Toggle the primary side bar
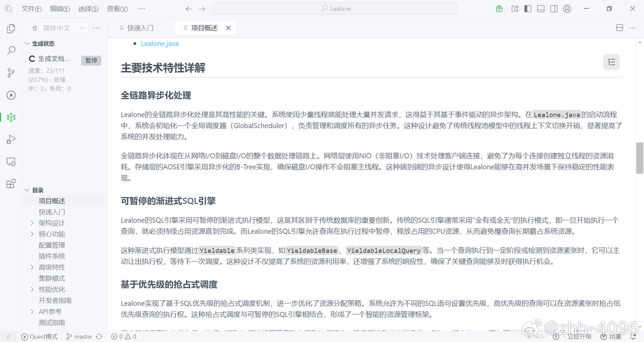 [528, 9]
